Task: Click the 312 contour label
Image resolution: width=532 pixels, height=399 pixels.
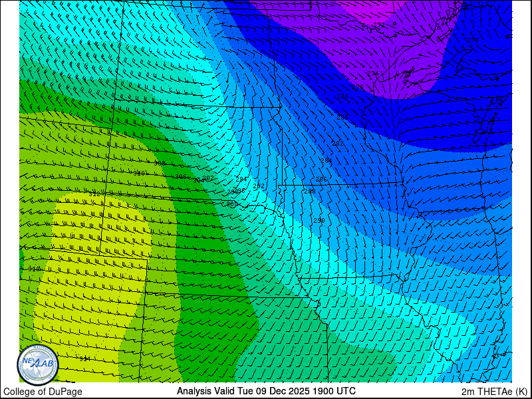Action: (x=94, y=194)
